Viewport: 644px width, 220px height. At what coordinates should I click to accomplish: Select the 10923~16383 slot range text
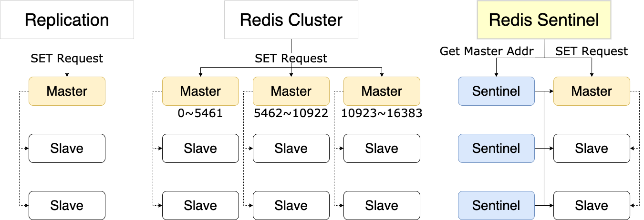(382, 113)
